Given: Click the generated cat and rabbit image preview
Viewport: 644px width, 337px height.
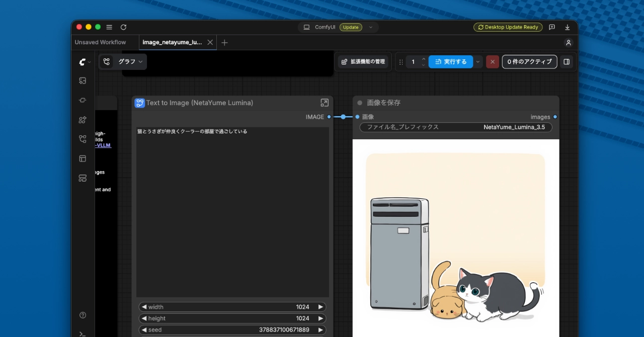Looking at the screenshot, I should pyautogui.click(x=456, y=238).
